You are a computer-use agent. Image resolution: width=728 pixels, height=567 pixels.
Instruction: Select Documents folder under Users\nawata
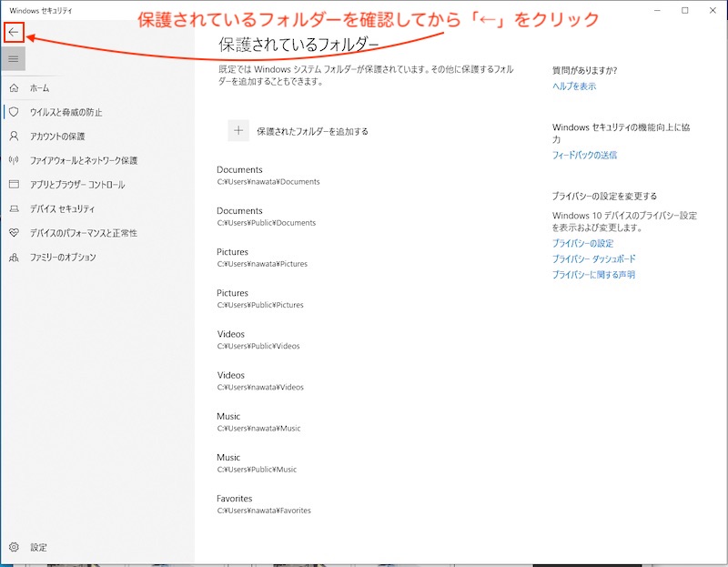pyautogui.click(x=268, y=175)
